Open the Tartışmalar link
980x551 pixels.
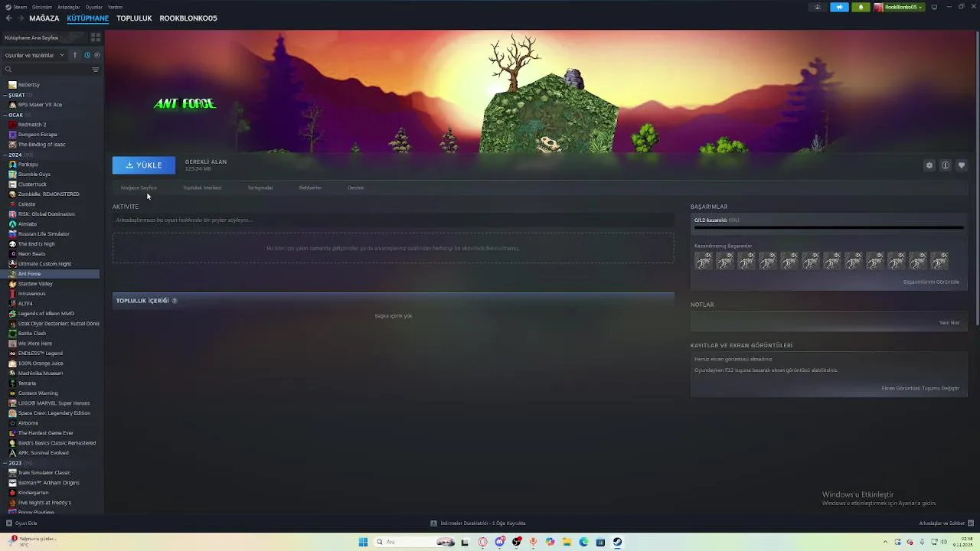260,187
